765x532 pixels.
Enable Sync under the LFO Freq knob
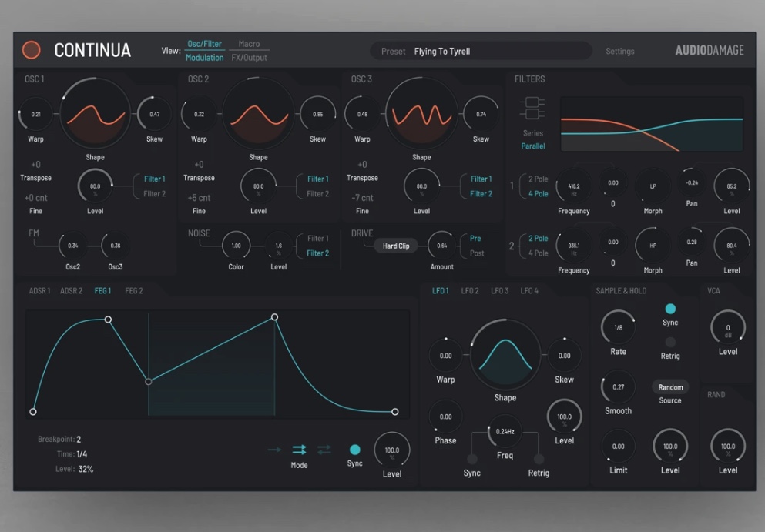coord(471,459)
